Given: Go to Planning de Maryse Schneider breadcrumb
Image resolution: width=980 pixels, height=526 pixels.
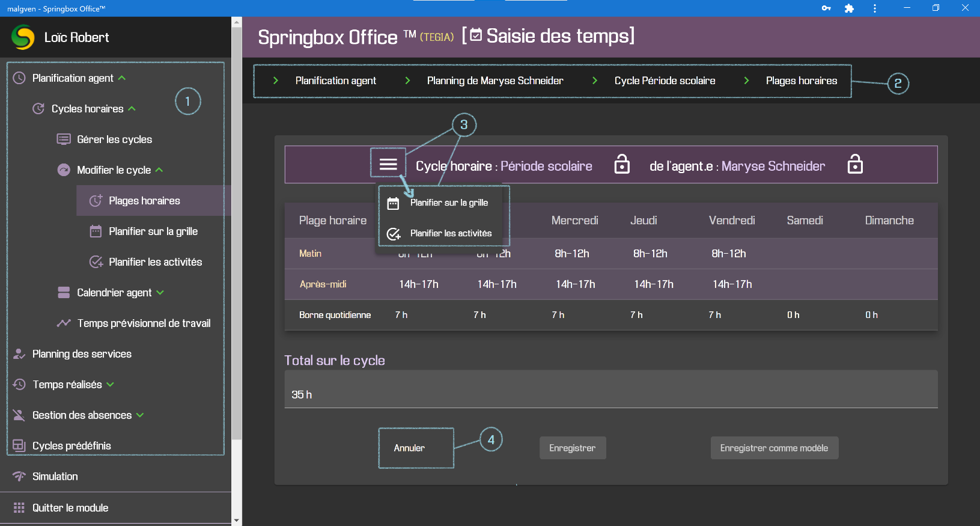Looking at the screenshot, I should [x=495, y=81].
